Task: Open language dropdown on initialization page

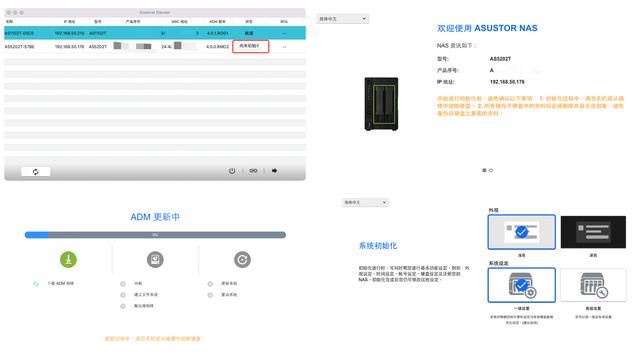Action: [x=365, y=202]
